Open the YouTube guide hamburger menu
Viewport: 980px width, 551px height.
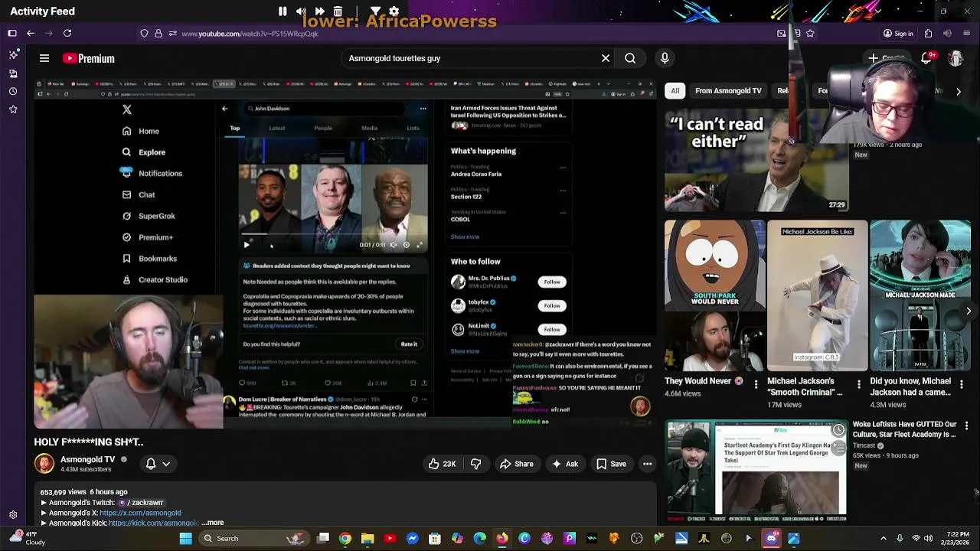click(44, 58)
